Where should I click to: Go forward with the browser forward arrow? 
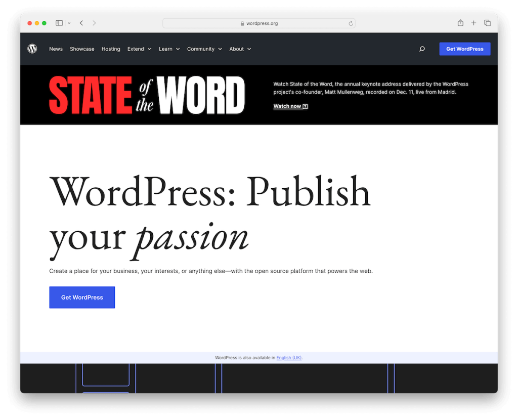click(94, 23)
